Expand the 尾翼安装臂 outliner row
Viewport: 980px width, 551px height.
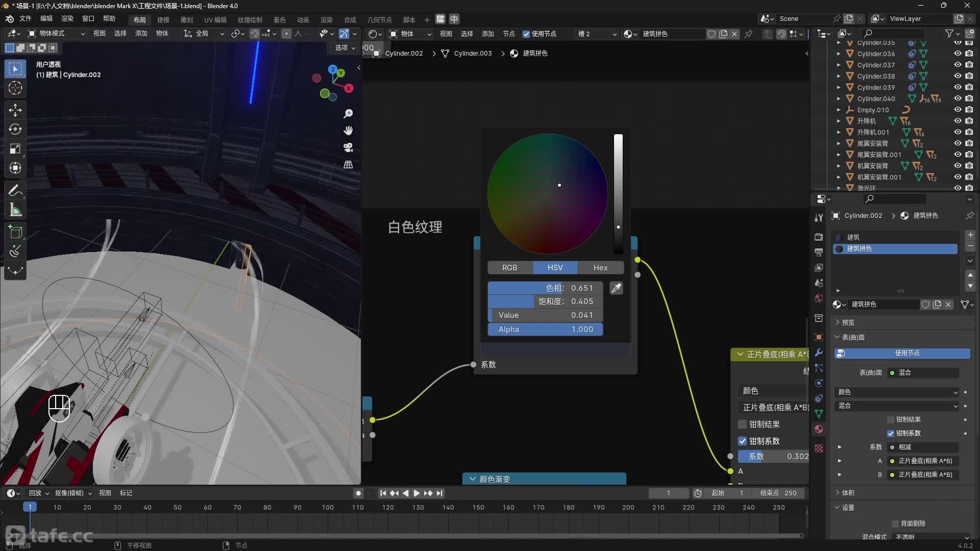coord(839,143)
